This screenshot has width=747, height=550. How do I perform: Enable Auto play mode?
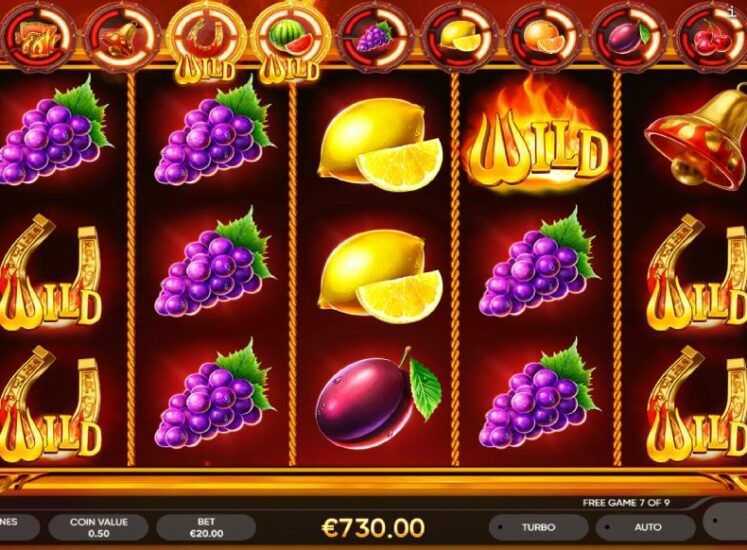click(648, 527)
